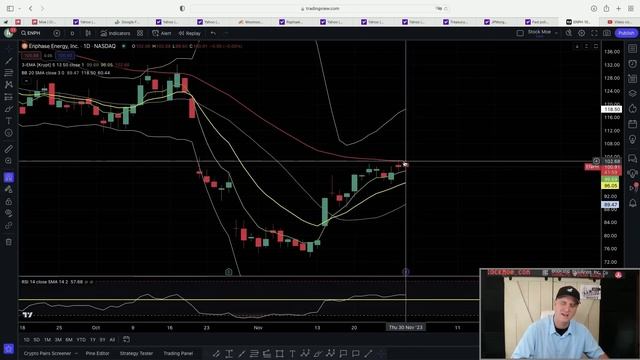Select the Fibonacci/Gann tools icon
This screenshot has height=360, width=640.
click(9, 73)
